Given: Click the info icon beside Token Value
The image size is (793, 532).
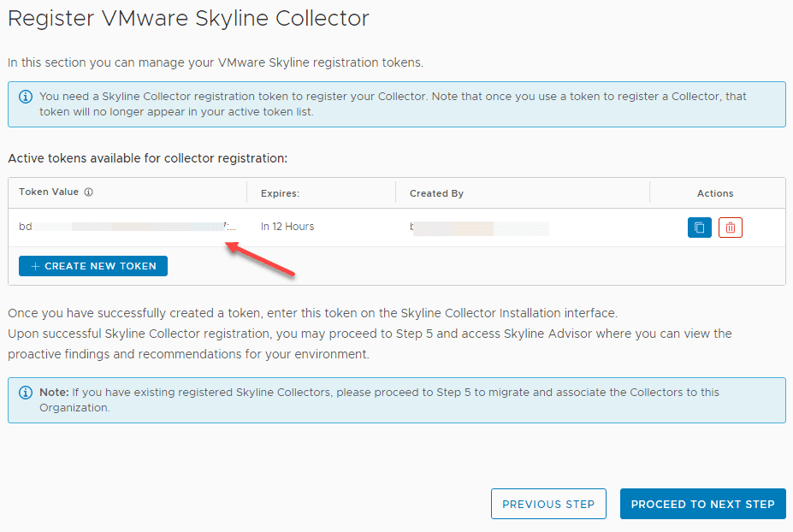Looking at the screenshot, I should (89, 192).
